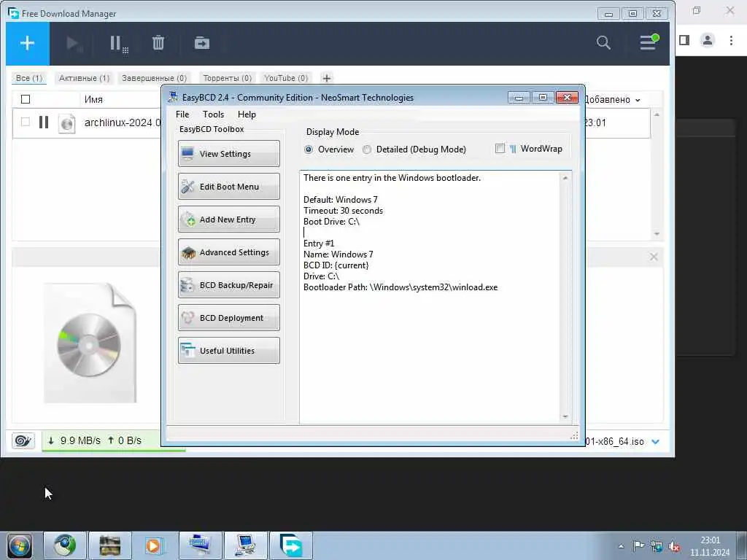Toggle browser side panel icon
This screenshot has height=560, width=747.
[x=684, y=40]
